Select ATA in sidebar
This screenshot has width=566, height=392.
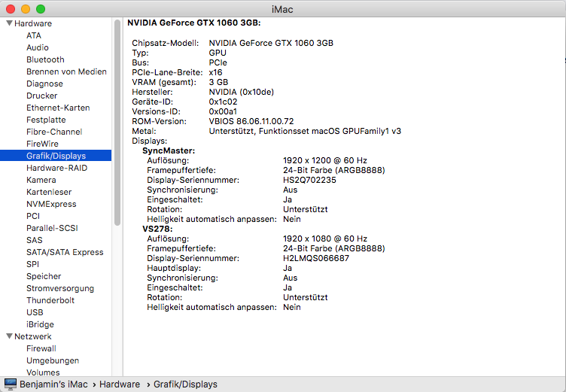34,35
